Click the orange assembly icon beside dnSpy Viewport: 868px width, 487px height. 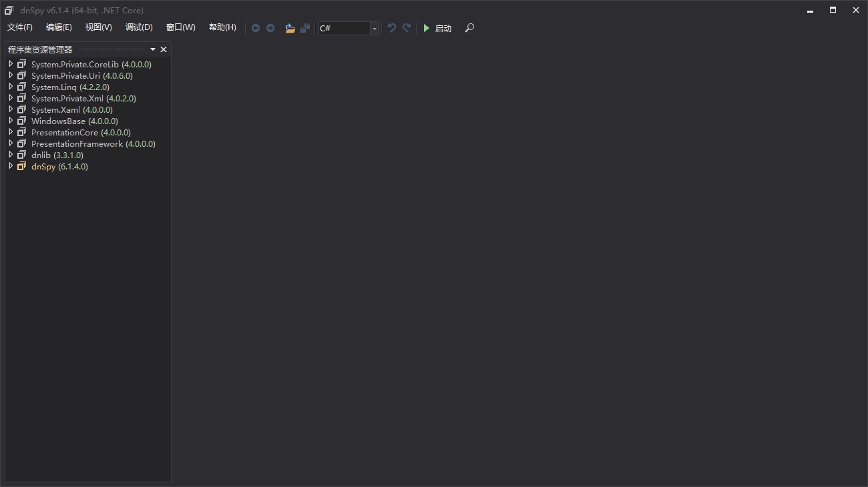(x=22, y=166)
